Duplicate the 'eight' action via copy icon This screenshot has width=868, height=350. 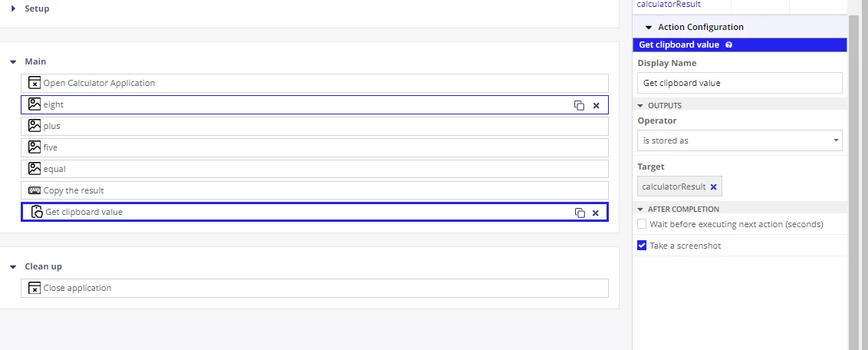[x=579, y=105]
